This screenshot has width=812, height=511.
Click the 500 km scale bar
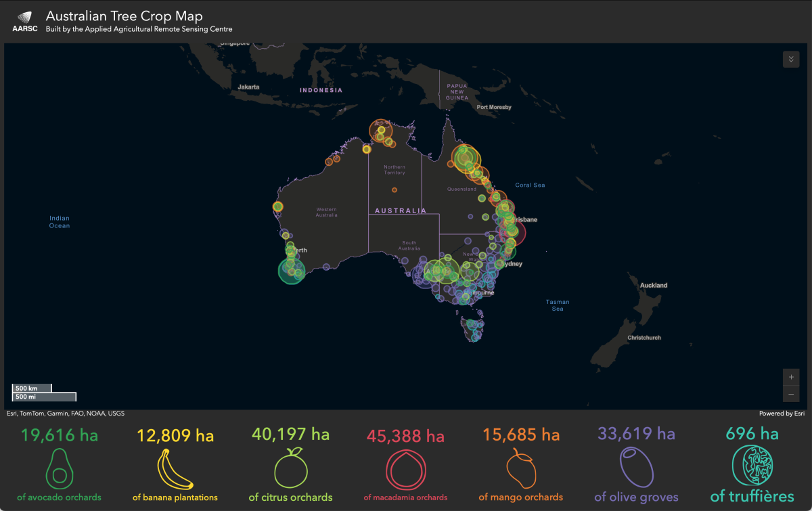[x=32, y=388]
